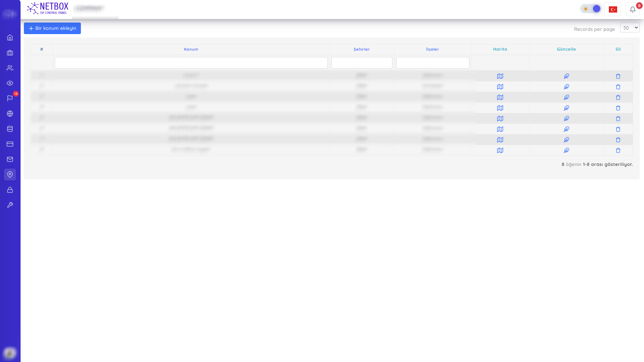Open the notifications bell
The height and width of the screenshot is (362, 644).
[x=632, y=9]
